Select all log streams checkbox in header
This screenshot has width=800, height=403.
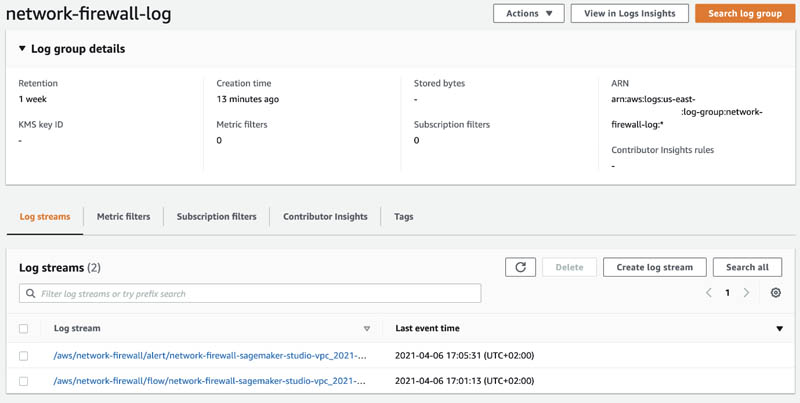pos(23,329)
